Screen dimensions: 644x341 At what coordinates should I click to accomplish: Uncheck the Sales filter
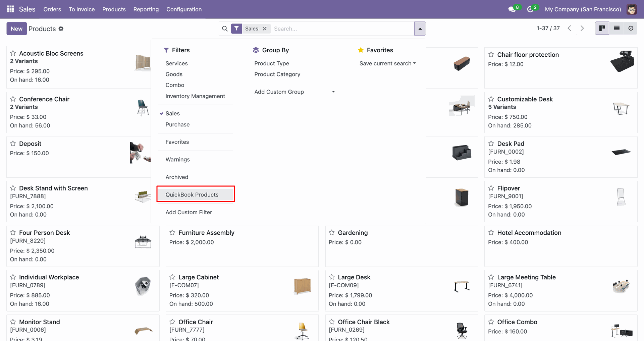pos(172,114)
